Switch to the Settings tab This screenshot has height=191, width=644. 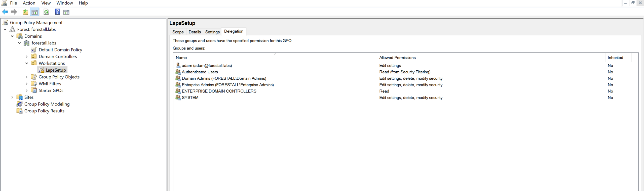(212, 32)
